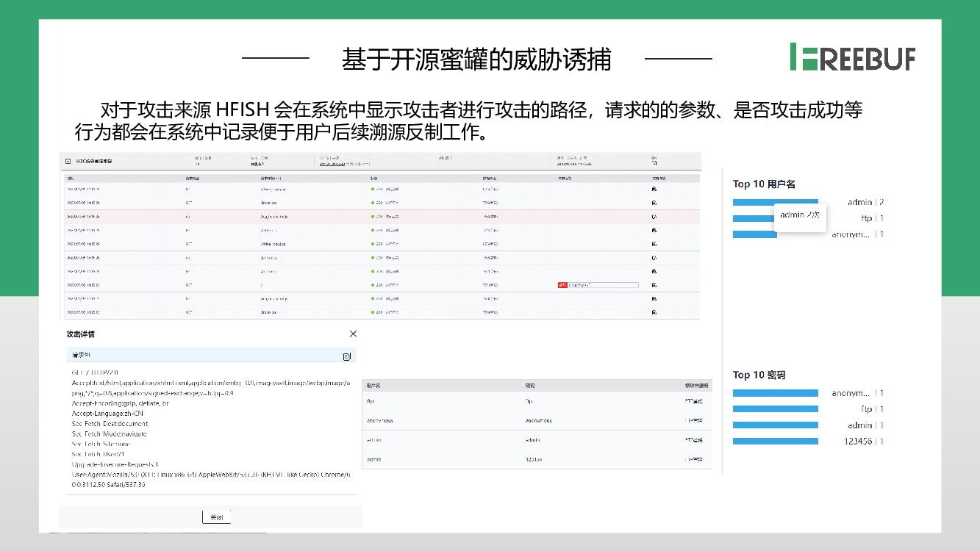The width and height of the screenshot is (980, 551).
Task: Open detail icon in first attack table row
Action: (654, 189)
